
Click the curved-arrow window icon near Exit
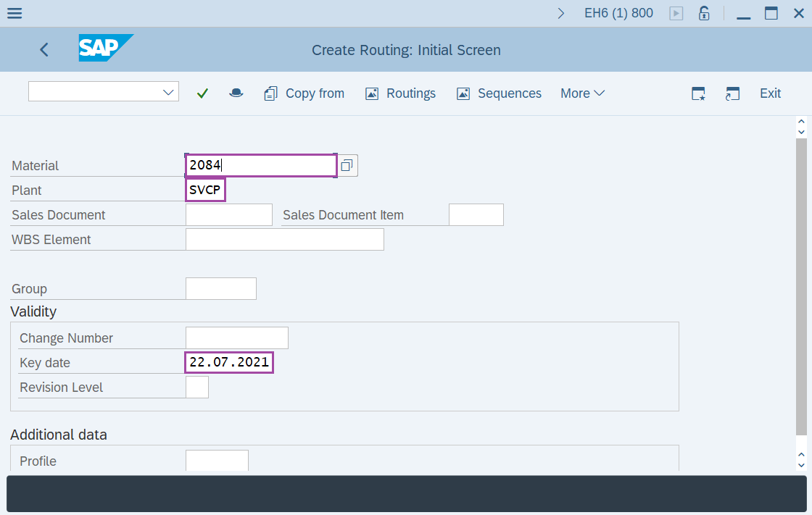732,93
